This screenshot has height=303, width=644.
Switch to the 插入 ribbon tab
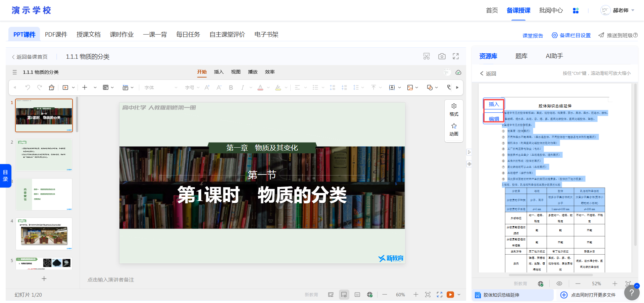pos(218,72)
